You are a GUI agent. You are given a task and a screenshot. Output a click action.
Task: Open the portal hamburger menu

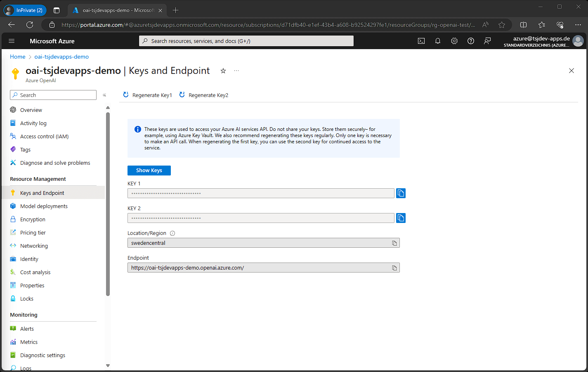click(x=12, y=41)
